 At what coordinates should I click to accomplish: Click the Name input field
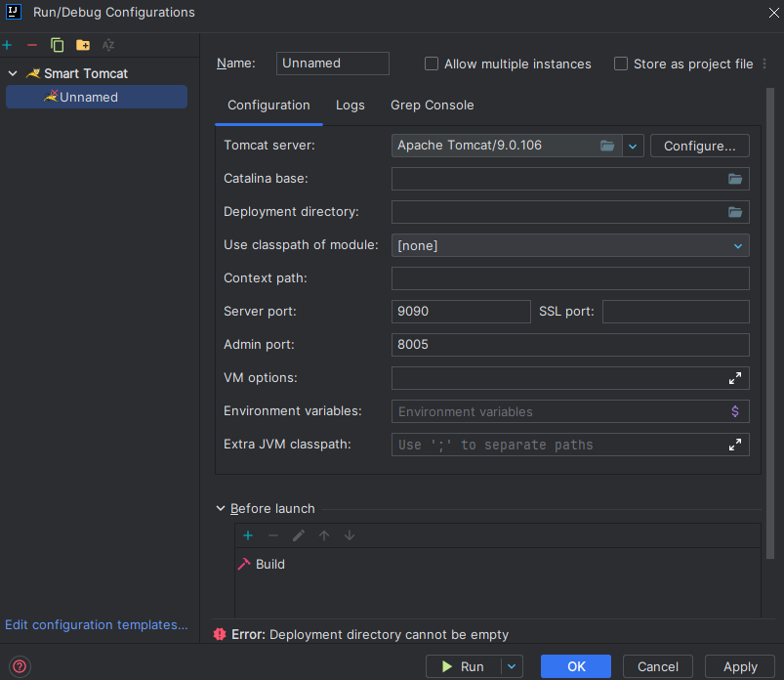coord(333,64)
